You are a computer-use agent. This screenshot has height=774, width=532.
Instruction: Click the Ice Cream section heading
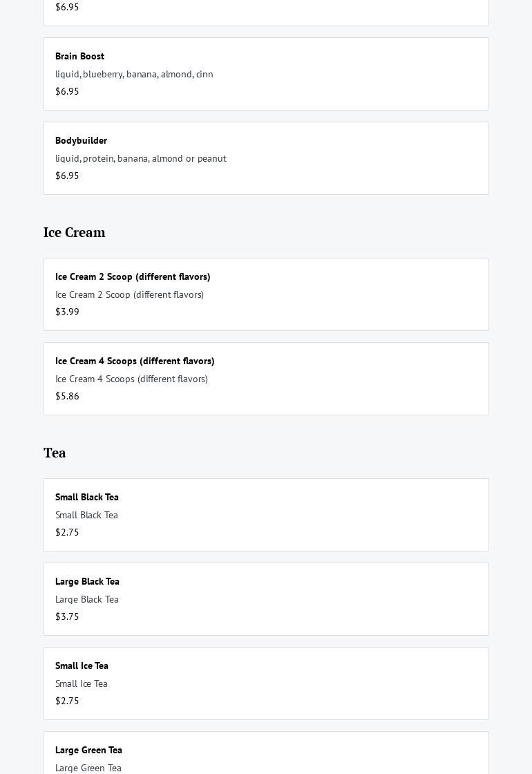click(x=75, y=232)
